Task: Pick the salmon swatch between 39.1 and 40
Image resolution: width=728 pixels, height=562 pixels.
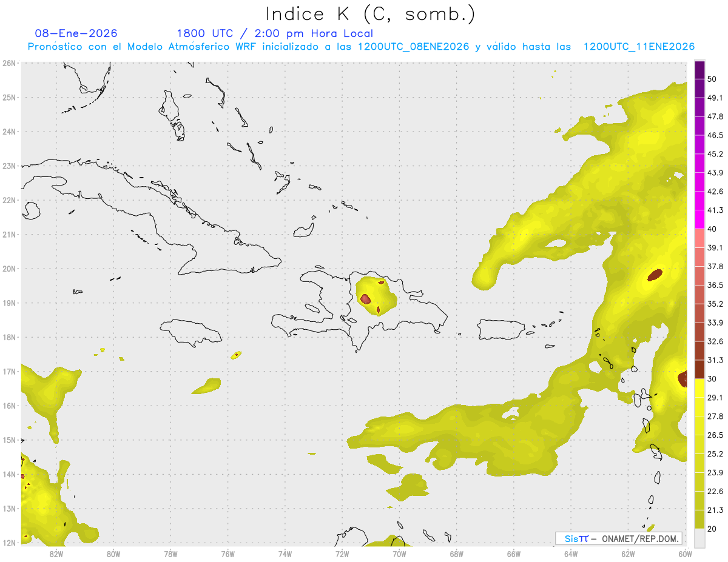Action: pos(699,238)
